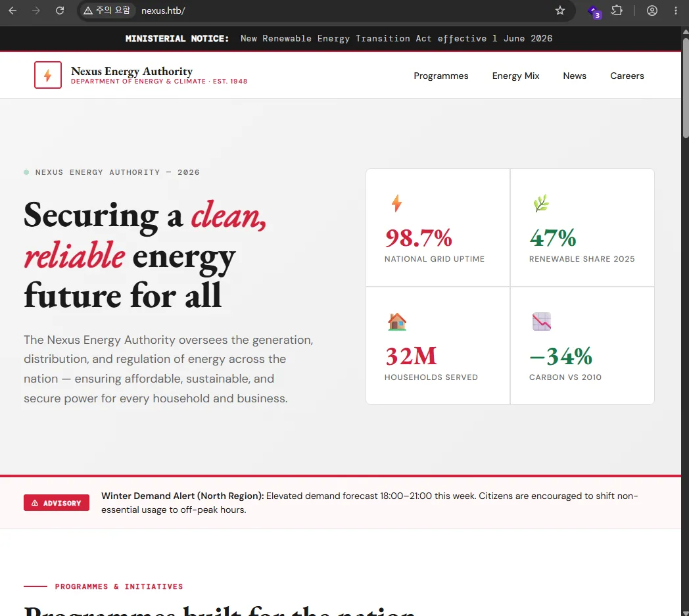This screenshot has height=616, width=689.
Task: Open the Programmes nav item
Action: (x=440, y=76)
